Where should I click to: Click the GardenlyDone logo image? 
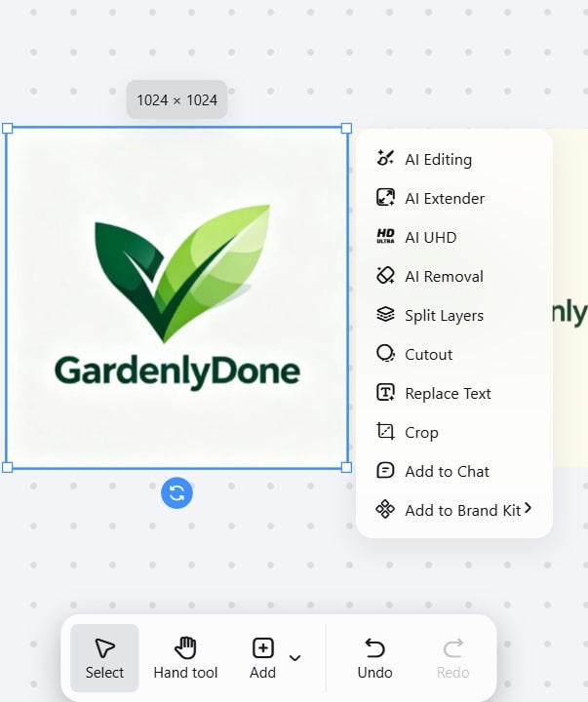[x=176, y=297]
